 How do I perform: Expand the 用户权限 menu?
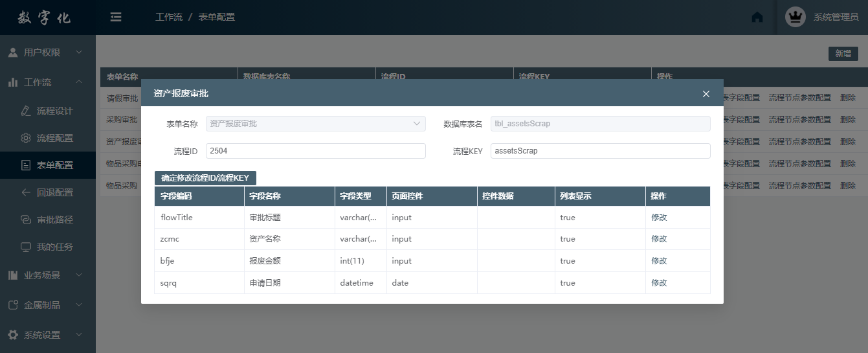tap(48, 52)
